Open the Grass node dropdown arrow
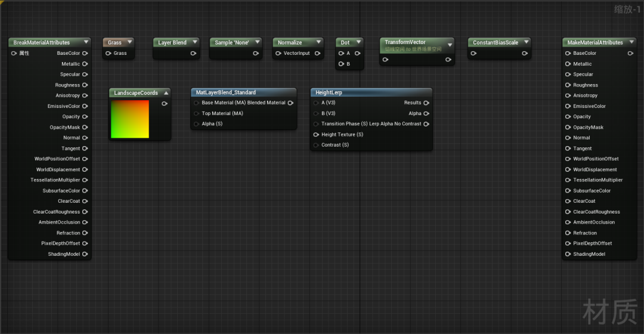 [130, 42]
